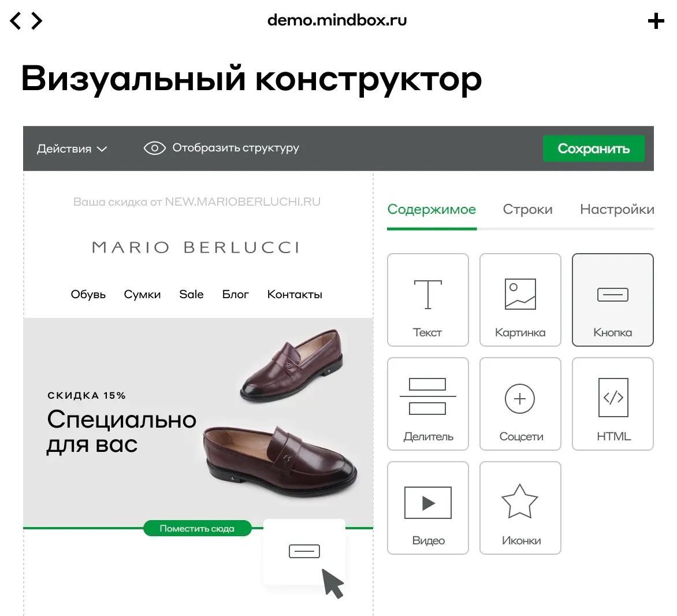Select the Текст content block
The width and height of the screenshot is (677, 616).
click(x=428, y=300)
